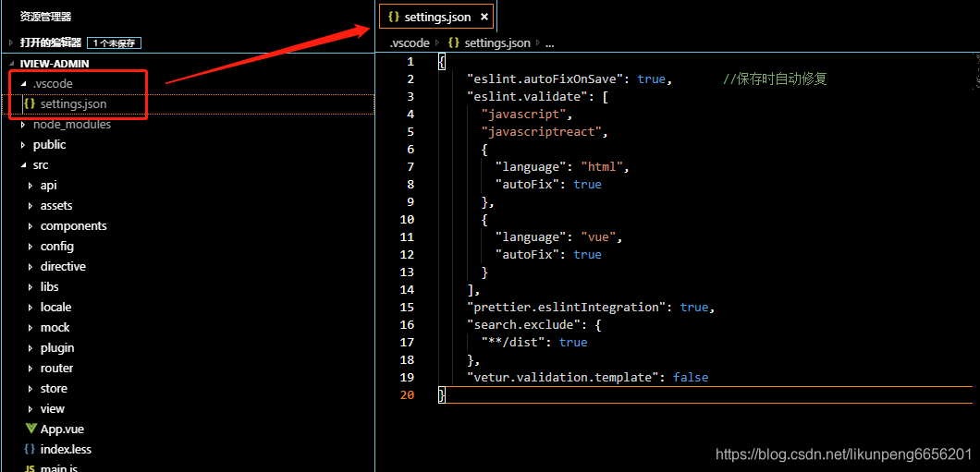The height and width of the screenshot is (472, 980).
Task: Click the "prettier.eslintIntegration" key
Action: point(570,308)
